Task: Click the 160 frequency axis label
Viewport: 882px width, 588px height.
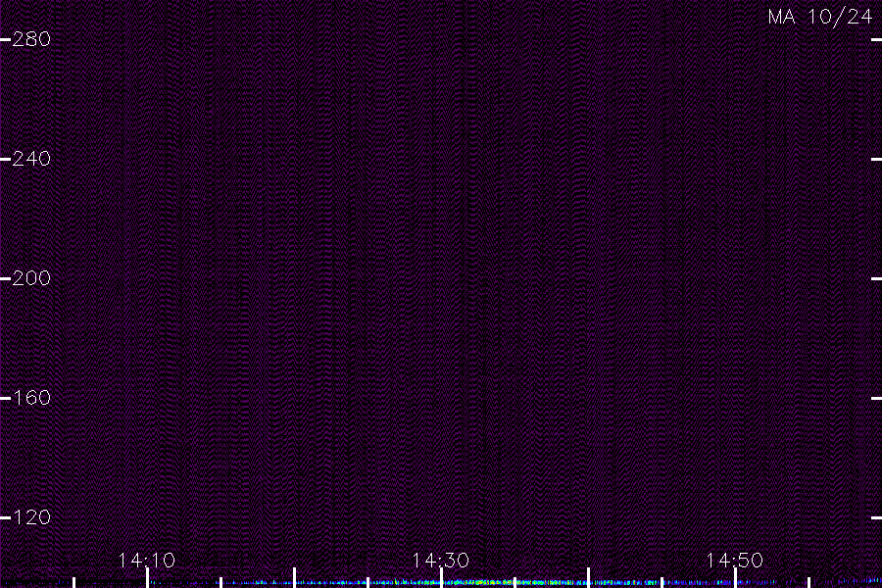Action: (x=31, y=398)
